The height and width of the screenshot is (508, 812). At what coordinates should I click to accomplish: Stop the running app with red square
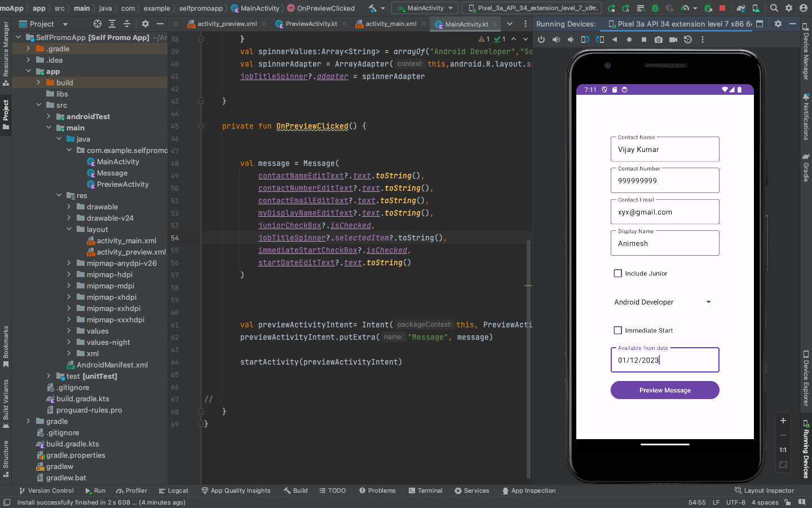coord(722,8)
